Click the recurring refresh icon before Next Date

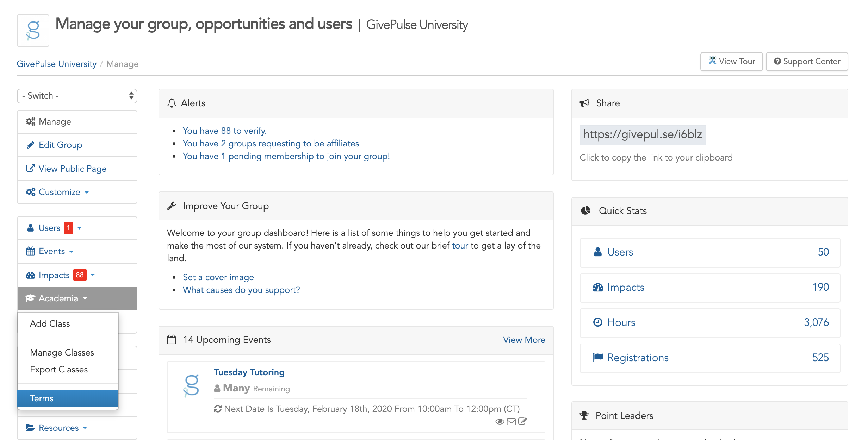tap(218, 409)
